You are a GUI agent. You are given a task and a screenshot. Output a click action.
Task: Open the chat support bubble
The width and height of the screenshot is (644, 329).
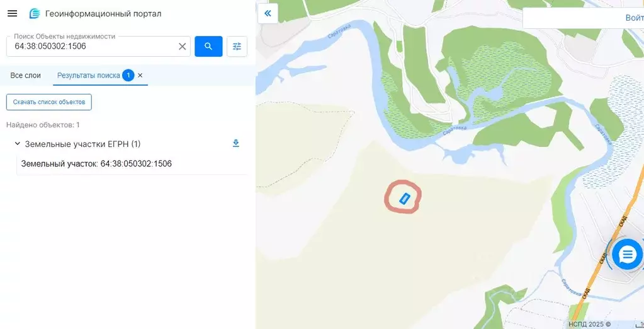[x=627, y=255]
